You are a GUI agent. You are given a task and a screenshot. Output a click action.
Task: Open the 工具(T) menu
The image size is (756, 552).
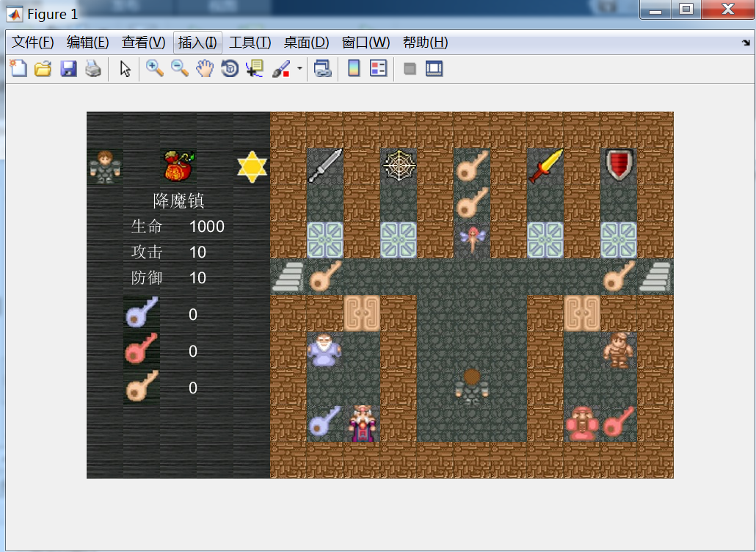coord(250,43)
